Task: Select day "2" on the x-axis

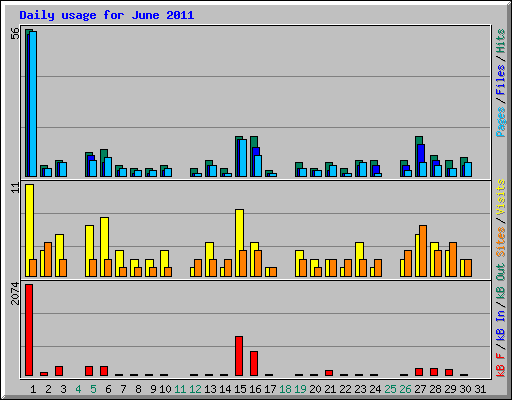Action: point(48,389)
